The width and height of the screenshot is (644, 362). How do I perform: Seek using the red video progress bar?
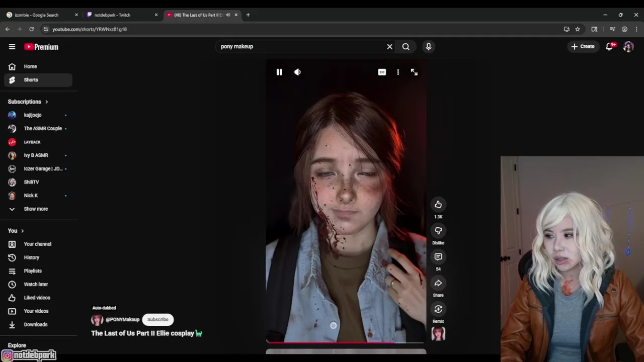coord(346,342)
